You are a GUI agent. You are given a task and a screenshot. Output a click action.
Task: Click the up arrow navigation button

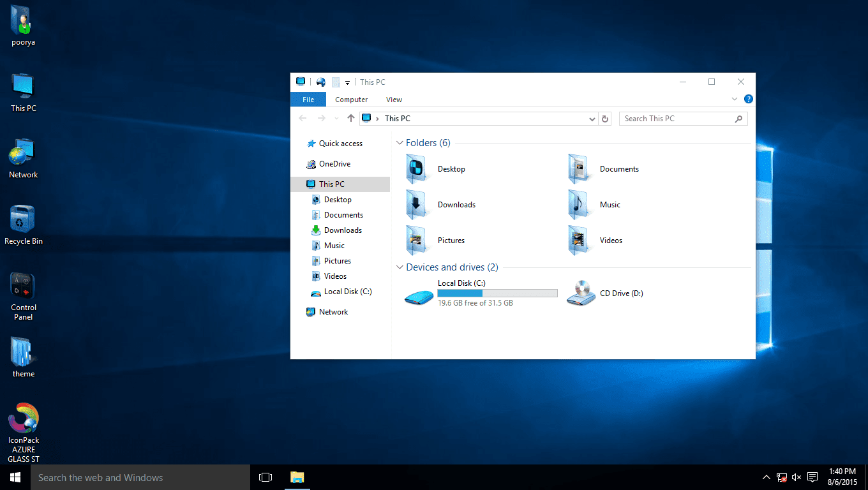(350, 118)
